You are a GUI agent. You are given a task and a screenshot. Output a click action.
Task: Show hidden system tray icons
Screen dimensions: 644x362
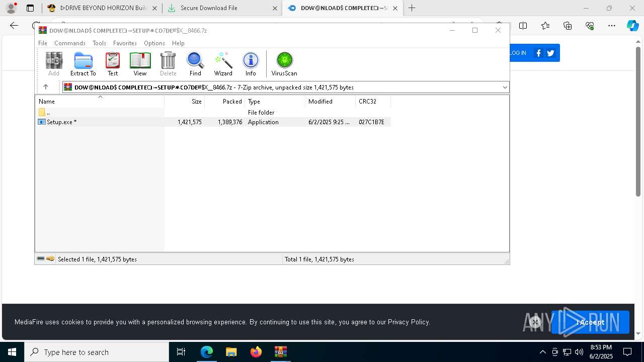coord(542,352)
